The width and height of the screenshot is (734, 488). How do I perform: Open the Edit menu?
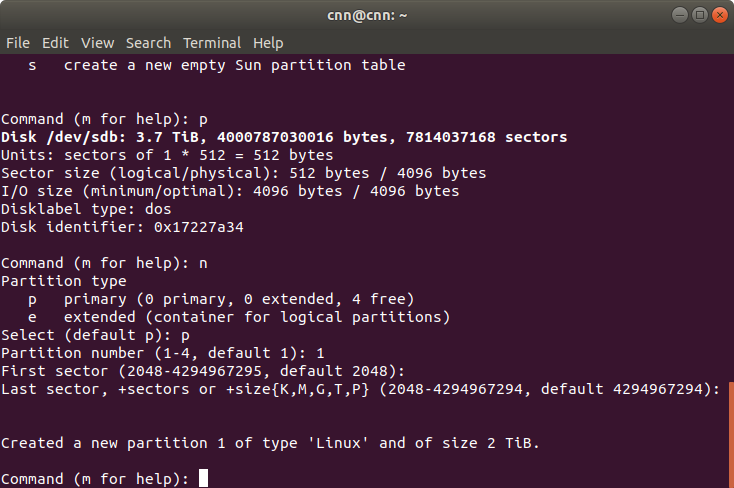pos(55,43)
